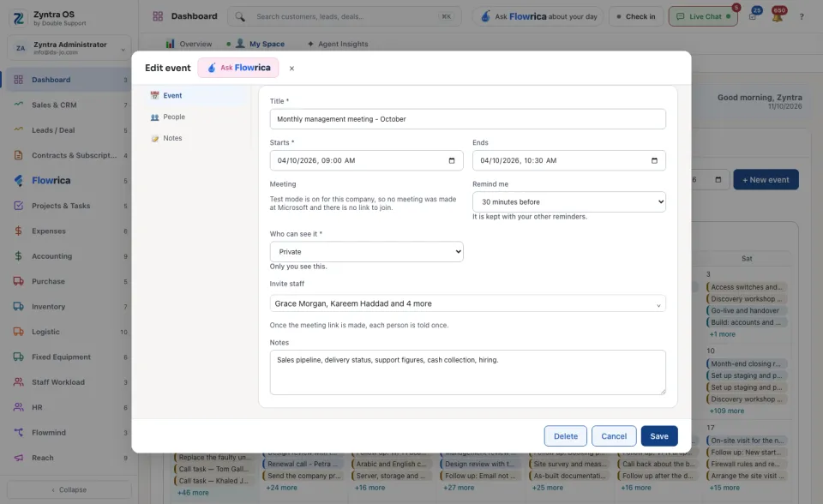Open the Reach megaphone icon
The image size is (823, 504).
(x=18, y=458)
